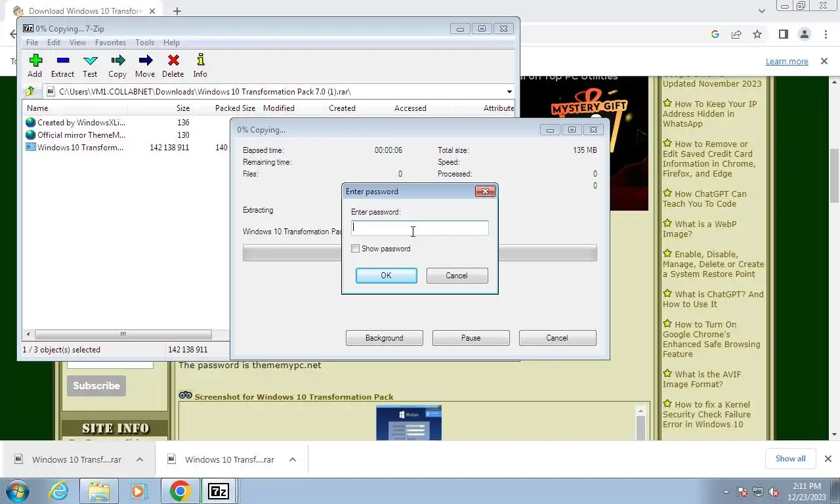Close the Chrome downloads shelf
This screenshot has width=840, height=504.
pyautogui.click(x=828, y=459)
